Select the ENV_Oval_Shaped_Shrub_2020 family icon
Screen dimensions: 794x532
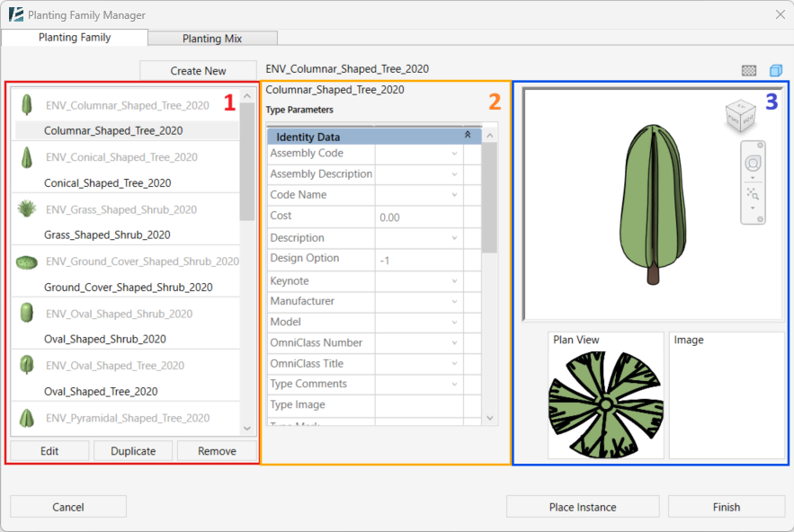pos(27,314)
